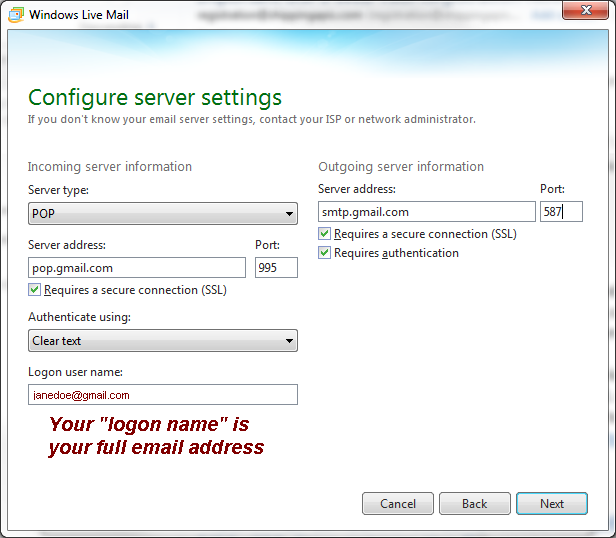This screenshot has width=616, height=538.
Task: Click the Server type label
Action: tap(58, 190)
